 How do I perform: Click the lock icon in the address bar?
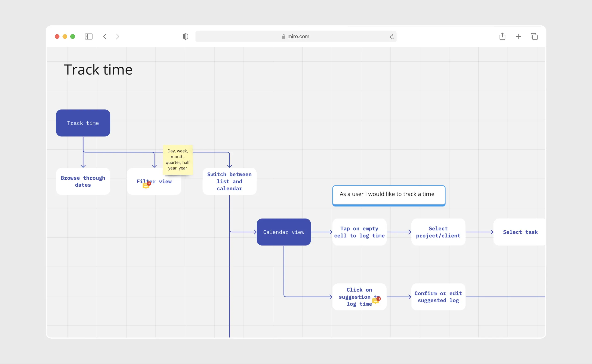pyautogui.click(x=284, y=36)
